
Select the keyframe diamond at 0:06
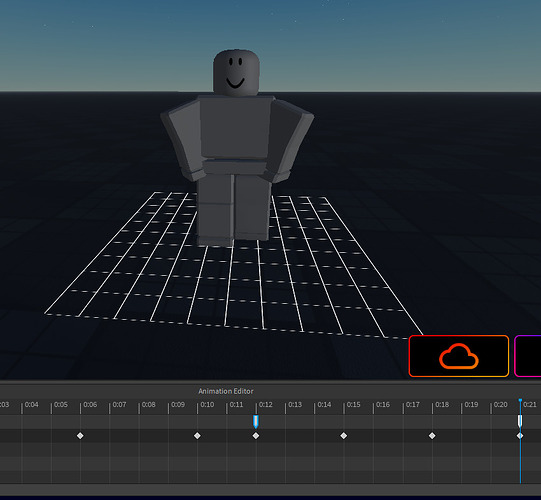click(x=80, y=435)
